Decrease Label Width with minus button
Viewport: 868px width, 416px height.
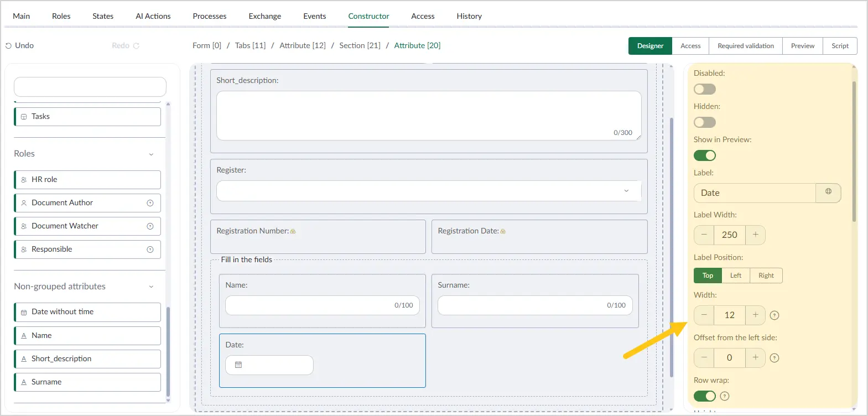704,235
